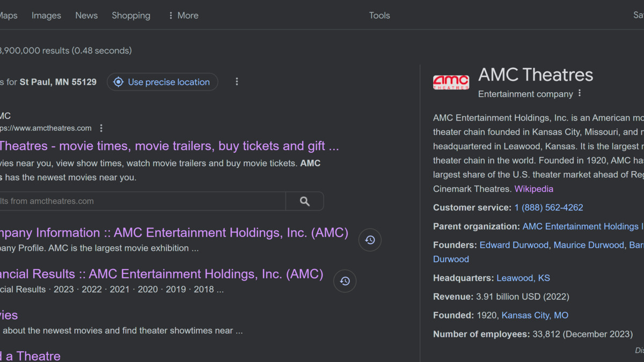This screenshot has width=644, height=362.
Task: Open options next to precise location
Action: (237, 82)
